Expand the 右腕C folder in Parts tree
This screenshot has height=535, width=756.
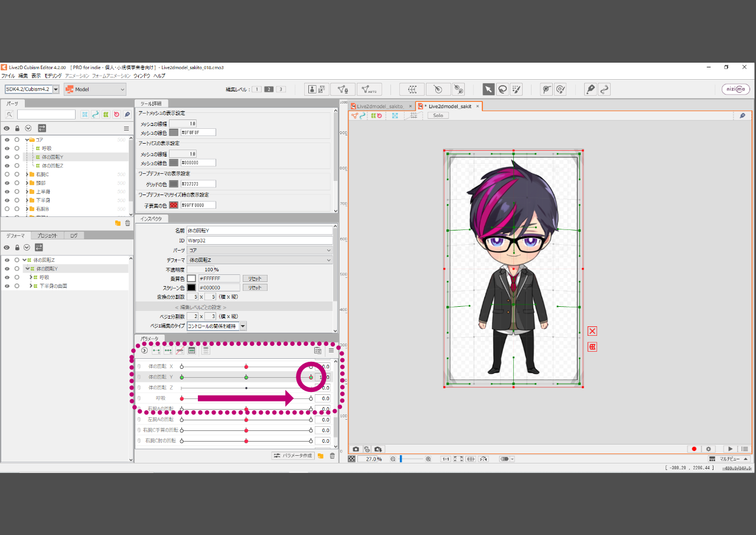(27, 174)
